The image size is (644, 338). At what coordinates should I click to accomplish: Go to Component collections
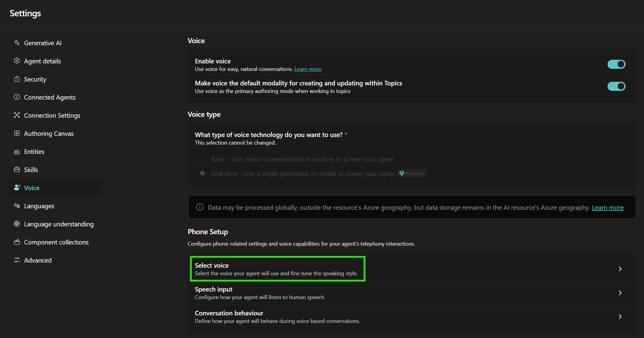[x=54, y=242]
